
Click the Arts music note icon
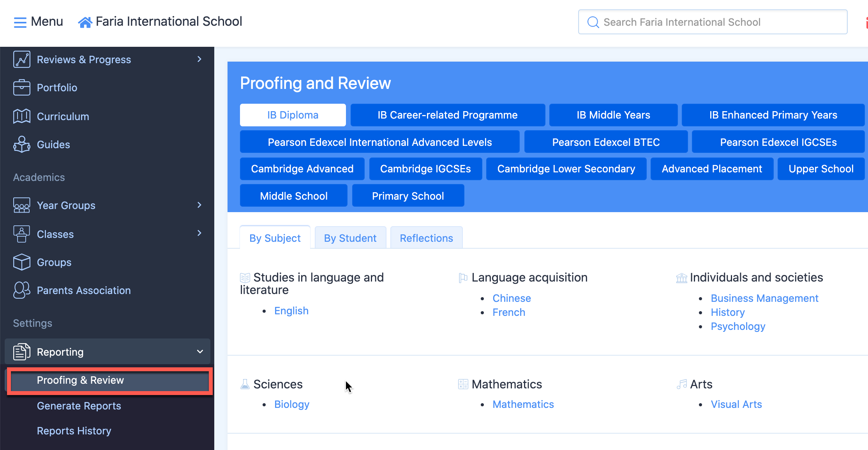click(x=682, y=384)
